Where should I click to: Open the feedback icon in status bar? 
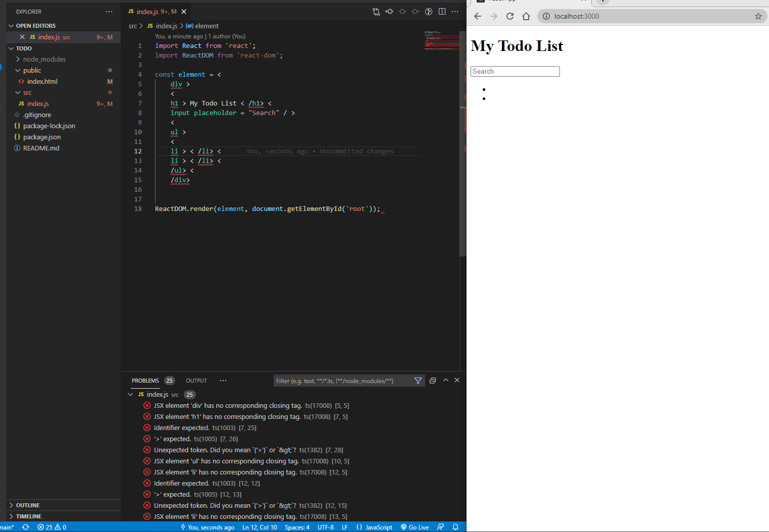click(441, 527)
